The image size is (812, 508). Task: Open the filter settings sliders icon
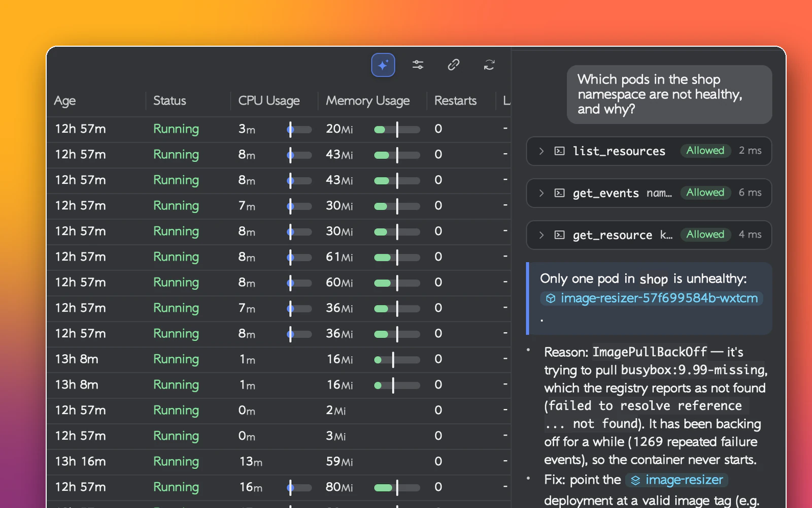pyautogui.click(x=418, y=65)
